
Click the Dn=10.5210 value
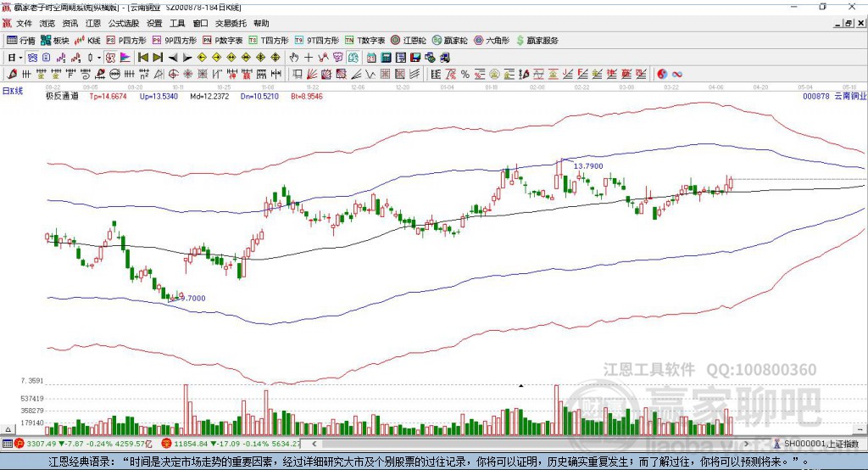coord(259,96)
